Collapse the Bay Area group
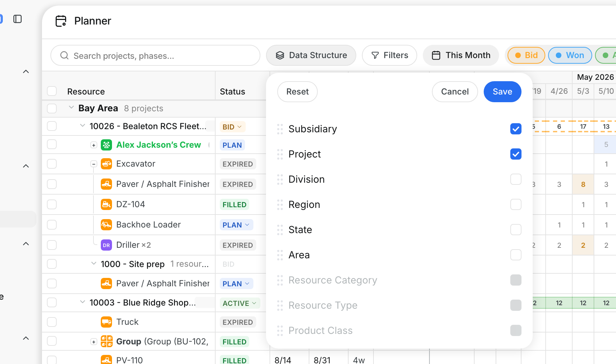The height and width of the screenshot is (364, 616). [71, 107]
